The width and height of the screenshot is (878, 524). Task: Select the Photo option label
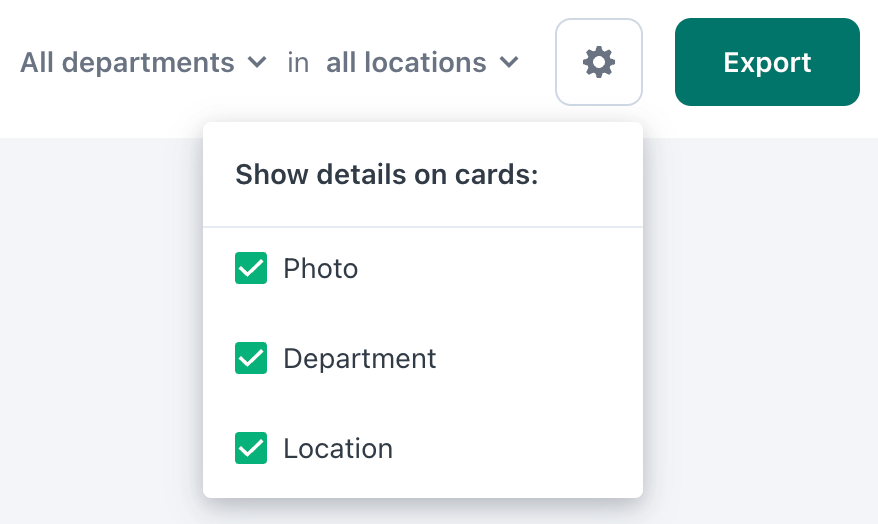(320, 268)
